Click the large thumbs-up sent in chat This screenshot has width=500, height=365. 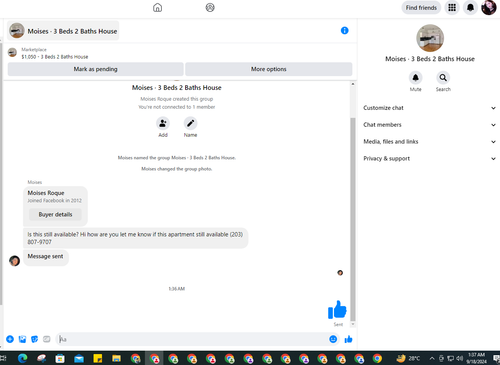point(337,310)
